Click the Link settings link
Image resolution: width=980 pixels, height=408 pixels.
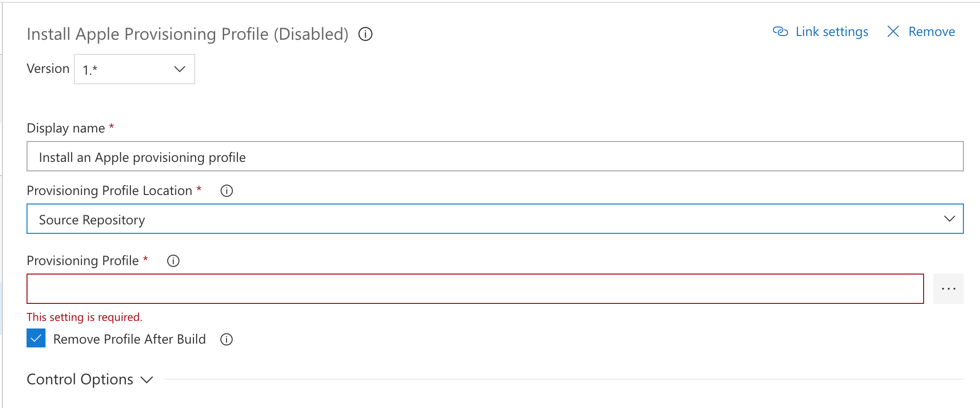[832, 31]
